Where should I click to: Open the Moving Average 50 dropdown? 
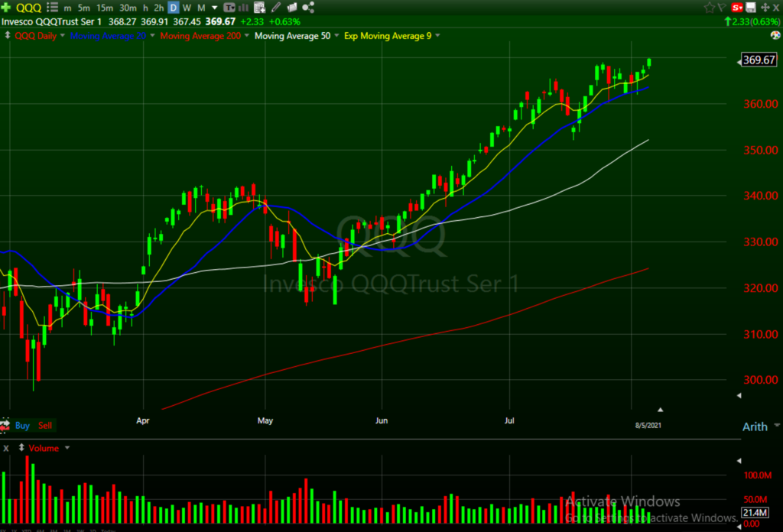pyautogui.click(x=336, y=36)
